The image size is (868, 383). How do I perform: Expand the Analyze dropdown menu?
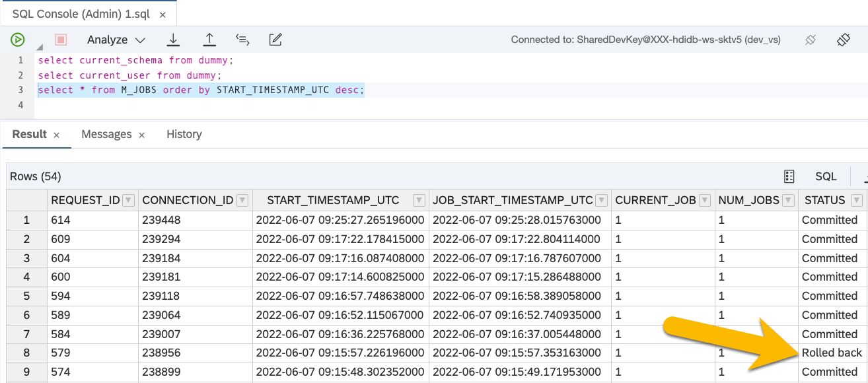coord(139,40)
